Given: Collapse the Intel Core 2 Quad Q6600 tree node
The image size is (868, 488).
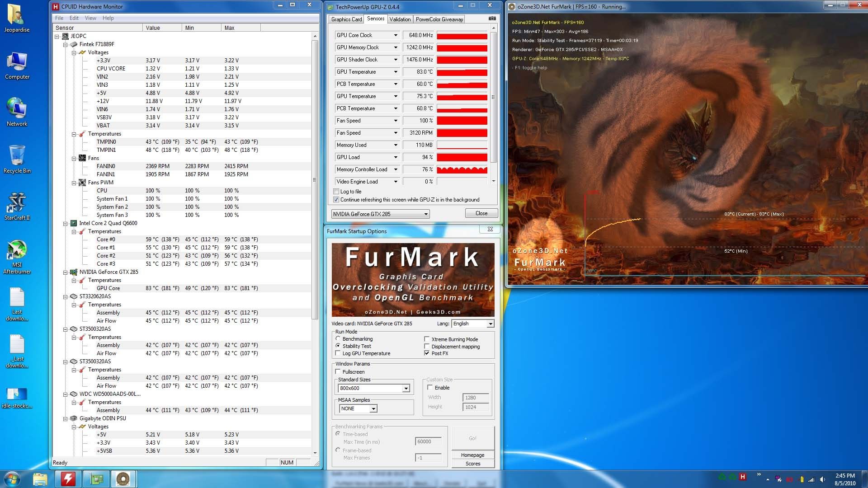Looking at the screenshot, I should pos(66,223).
